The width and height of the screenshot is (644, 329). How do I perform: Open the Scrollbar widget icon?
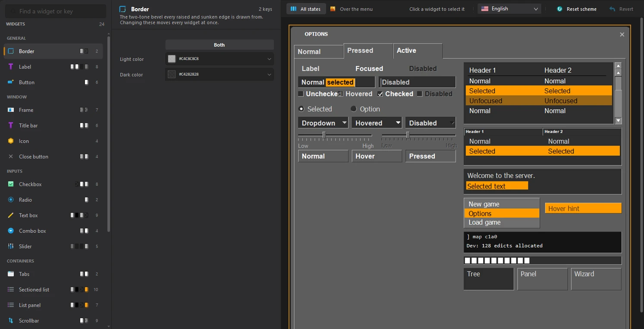point(11,320)
